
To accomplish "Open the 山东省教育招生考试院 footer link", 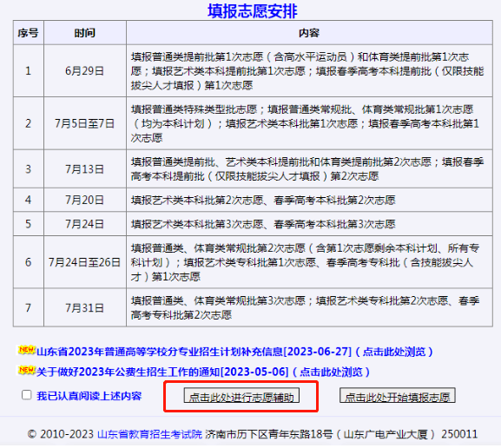I will tap(150, 434).
